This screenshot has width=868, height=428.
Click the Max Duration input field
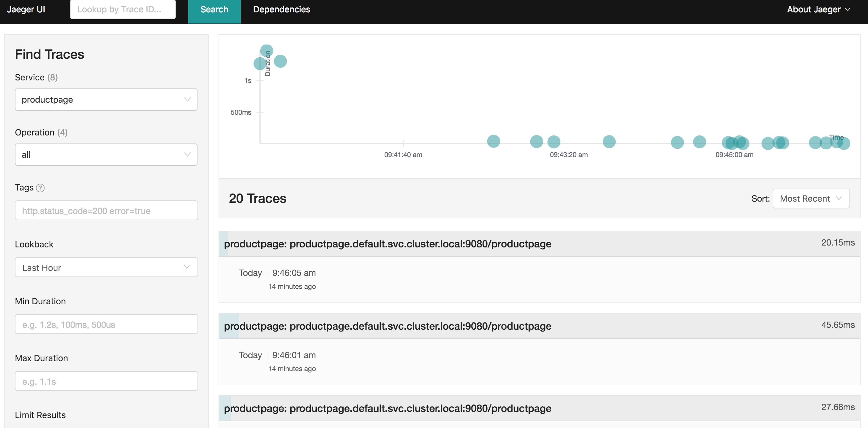(106, 381)
